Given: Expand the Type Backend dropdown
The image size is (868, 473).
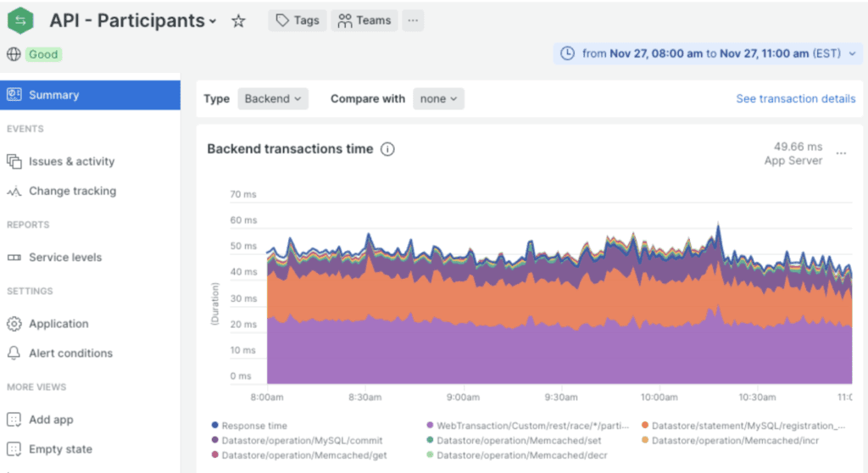Looking at the screenshot, I should [x=272, y=99].
